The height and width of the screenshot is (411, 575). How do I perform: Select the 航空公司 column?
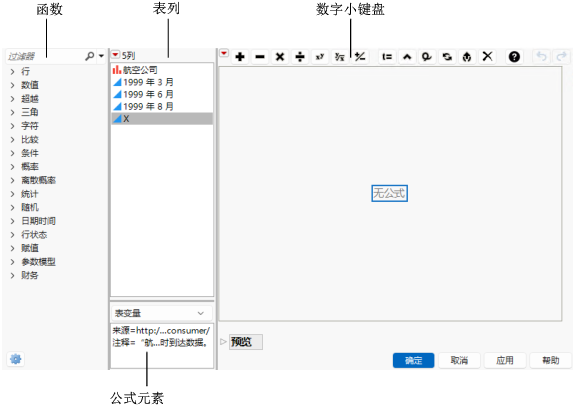click(162, 70)
